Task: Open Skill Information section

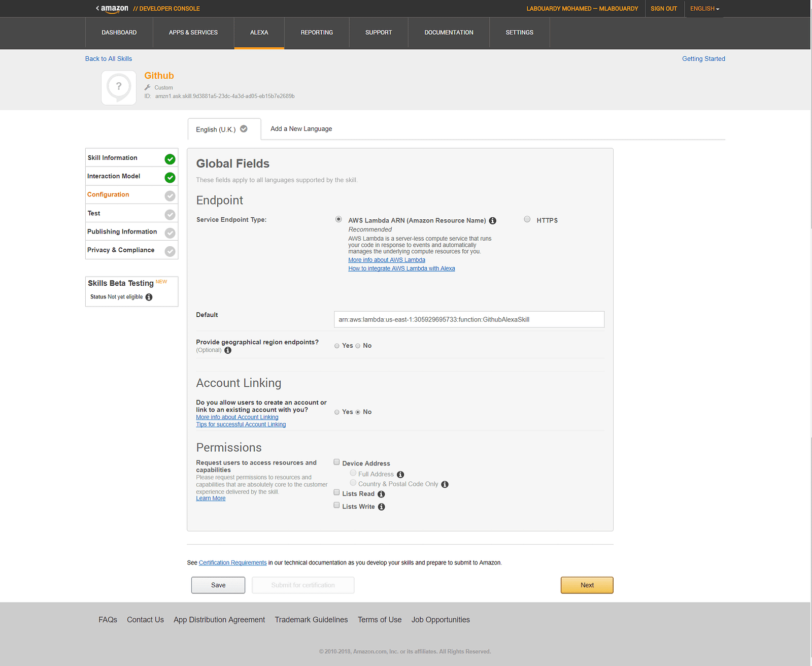Action: tap(132, 158)
